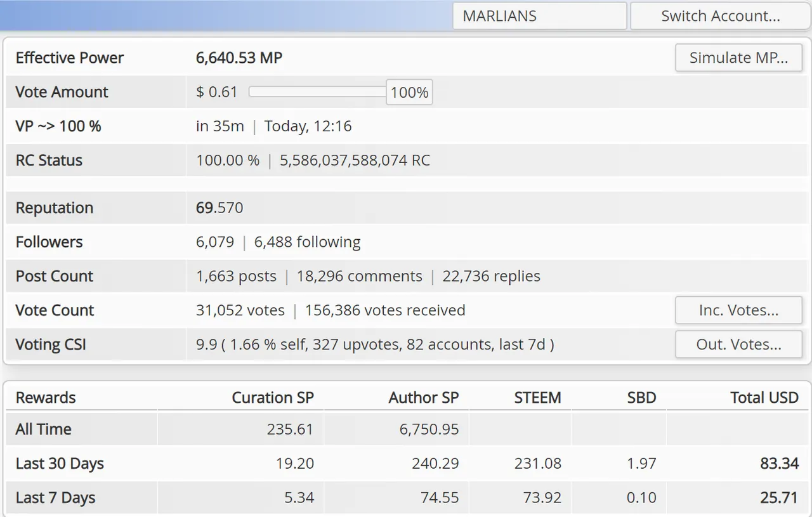Click the Curation SP column header
This screenshot has height=517, width=812.
[x=273, y=398]
